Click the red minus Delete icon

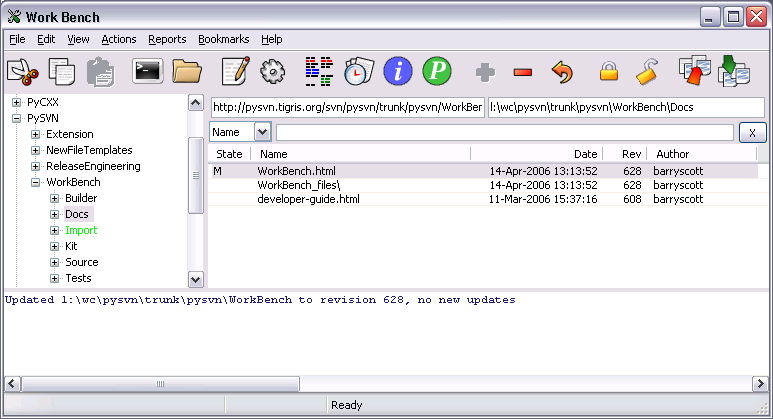click(523, 73)
